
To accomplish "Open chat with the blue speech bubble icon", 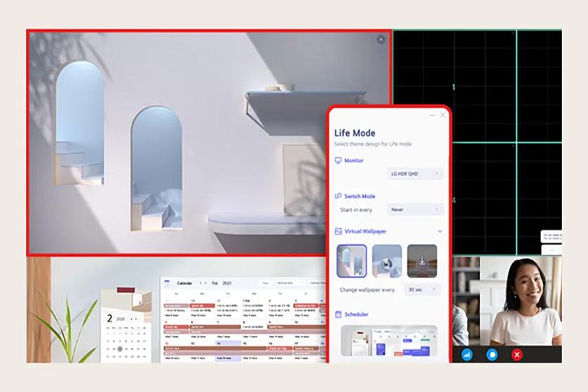I will (x=492, y=355).
